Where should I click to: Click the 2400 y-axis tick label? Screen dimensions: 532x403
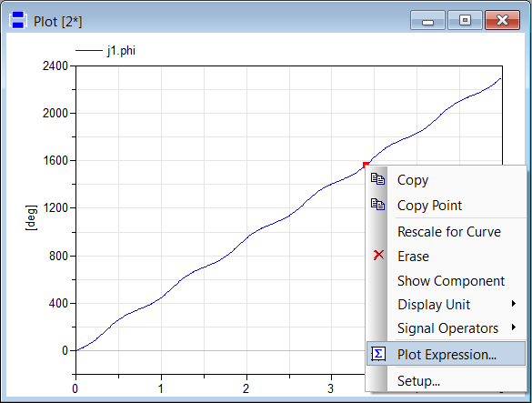[55, 65]
